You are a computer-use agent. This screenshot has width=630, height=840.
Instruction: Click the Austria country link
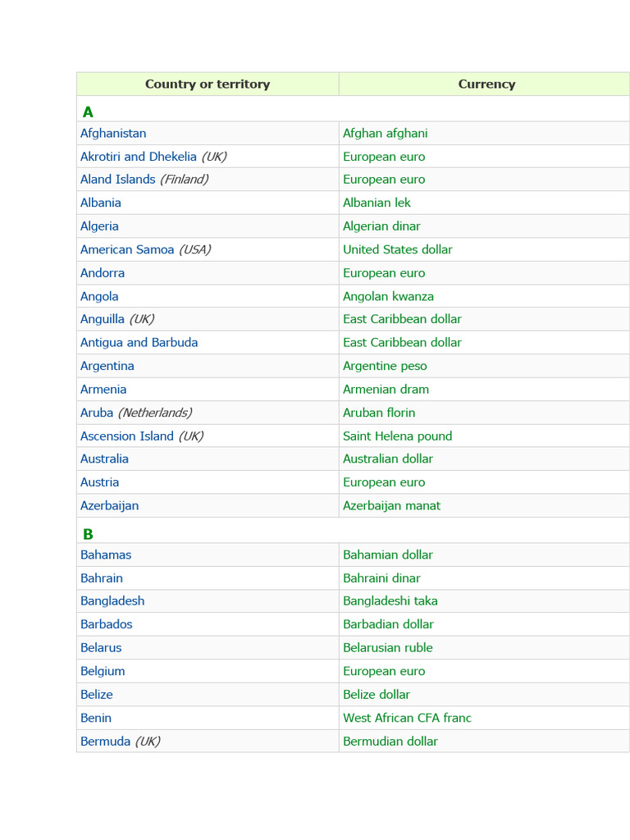[x=99, y=482]
